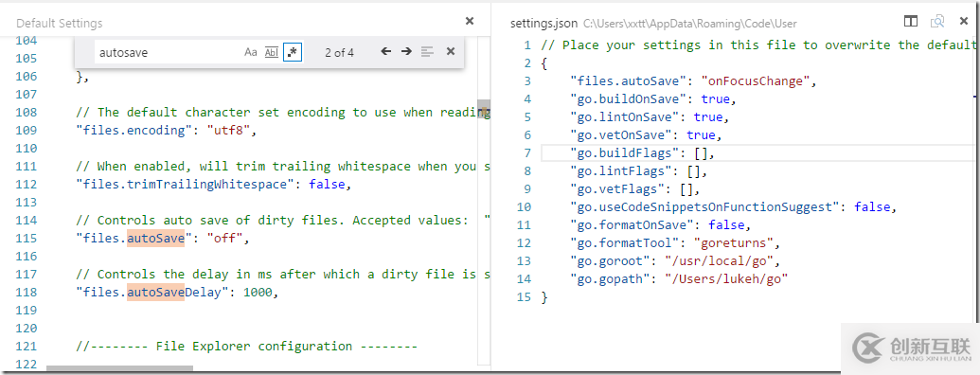Click the File Explorer configuration comment
The image size is (980, 375).
click(246, 347)
